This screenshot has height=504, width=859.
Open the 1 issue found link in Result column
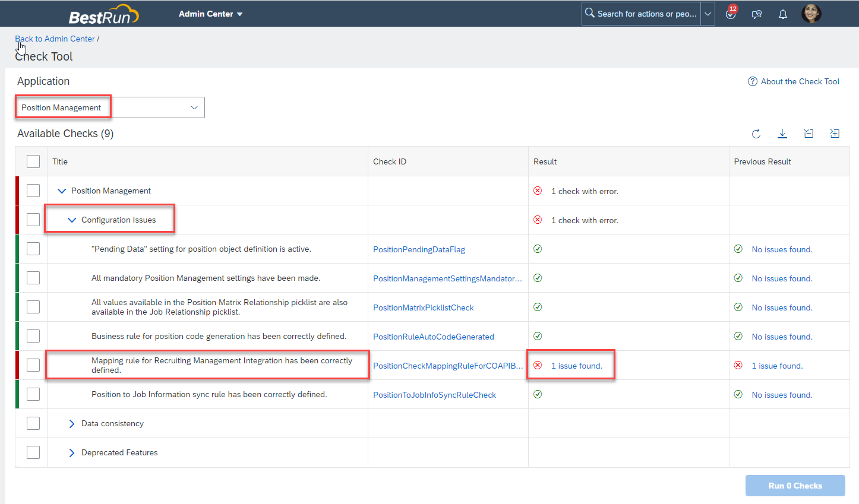pos(576,366)
